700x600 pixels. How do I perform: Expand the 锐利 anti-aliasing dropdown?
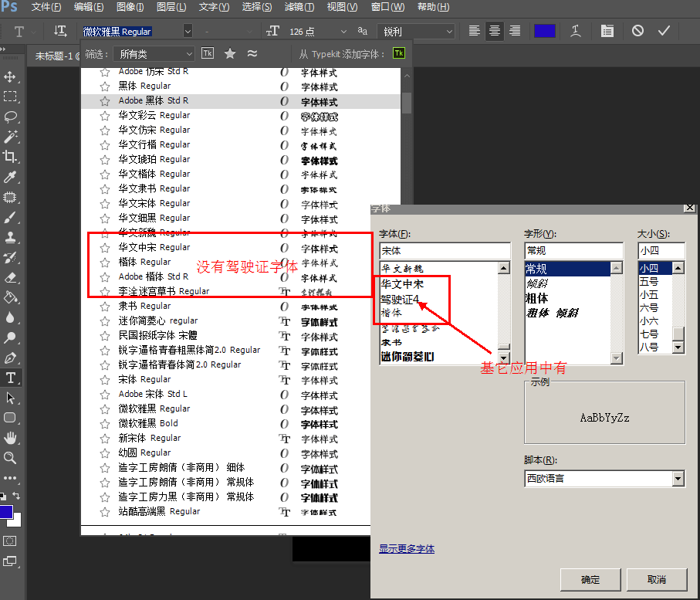point(415,32)
